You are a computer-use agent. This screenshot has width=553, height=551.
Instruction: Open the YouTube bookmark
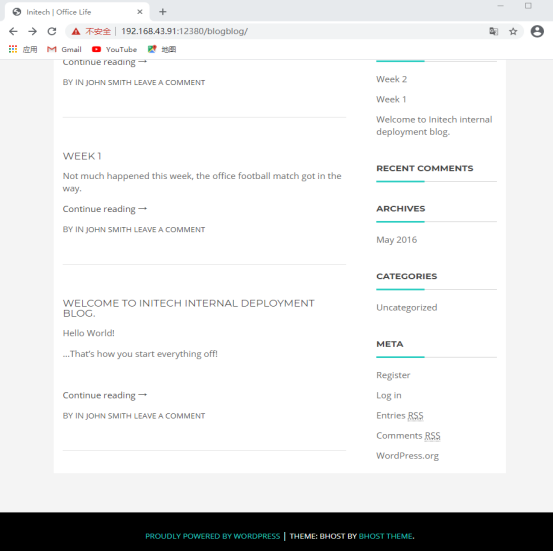[114, 49]
